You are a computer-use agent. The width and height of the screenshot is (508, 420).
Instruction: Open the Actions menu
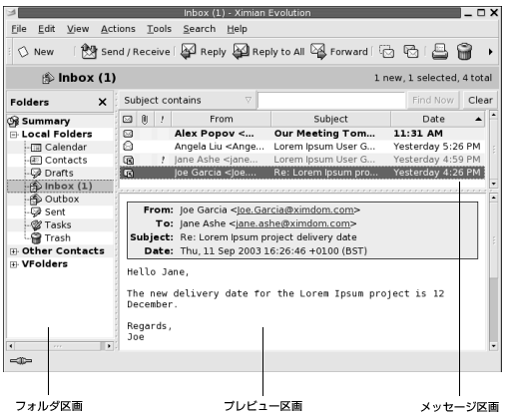coord(118,29)
